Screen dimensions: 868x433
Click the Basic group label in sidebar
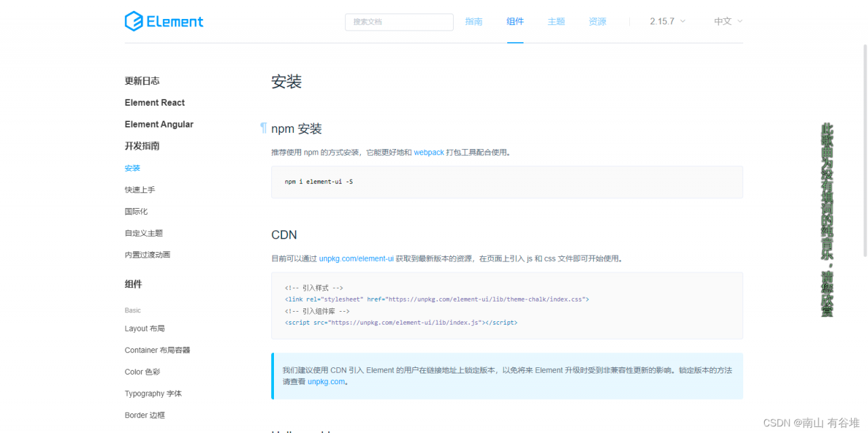133,310
